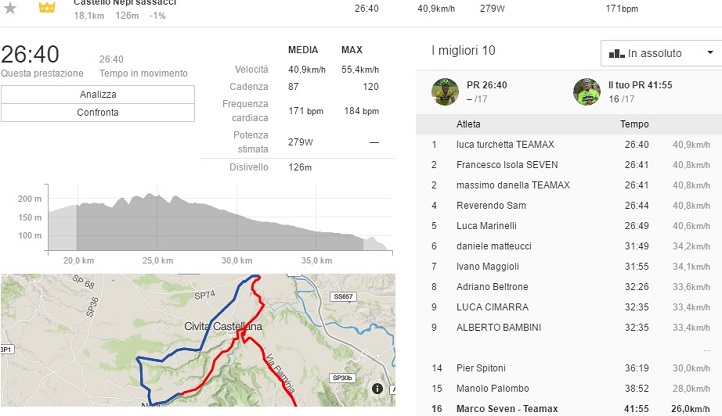Open Marco Seven - Teamax leaderboard entry
Image resolution: width=722 pixels, height=416 pixels.
[507, 408]
